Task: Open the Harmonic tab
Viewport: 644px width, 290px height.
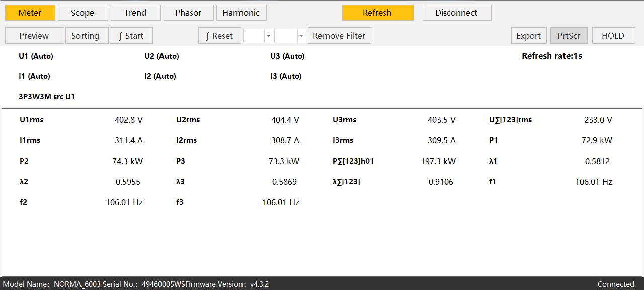Action: (241, 13)
